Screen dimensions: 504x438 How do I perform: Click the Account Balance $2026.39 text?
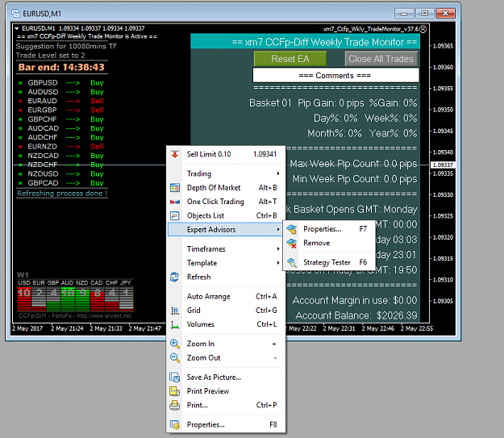(356, 315)
